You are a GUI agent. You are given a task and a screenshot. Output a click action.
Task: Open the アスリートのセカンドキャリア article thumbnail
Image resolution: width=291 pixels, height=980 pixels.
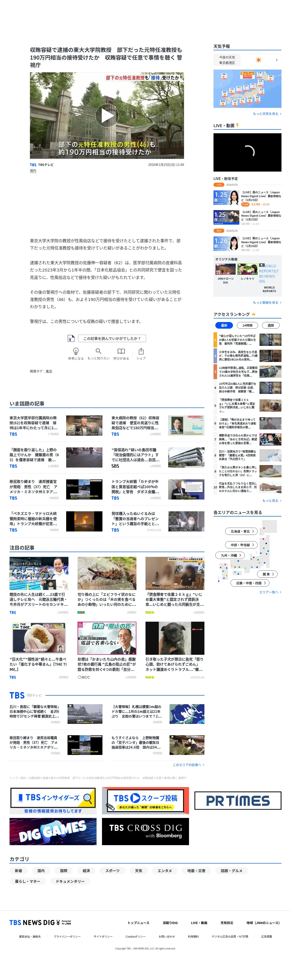tap(39, 573)
